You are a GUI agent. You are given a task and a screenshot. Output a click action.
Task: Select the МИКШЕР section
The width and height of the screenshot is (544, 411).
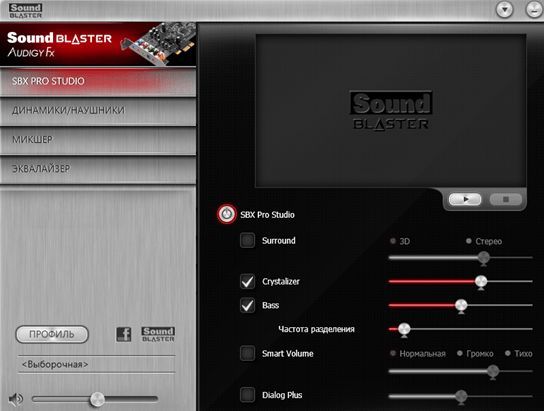click(x=98, y=140)
